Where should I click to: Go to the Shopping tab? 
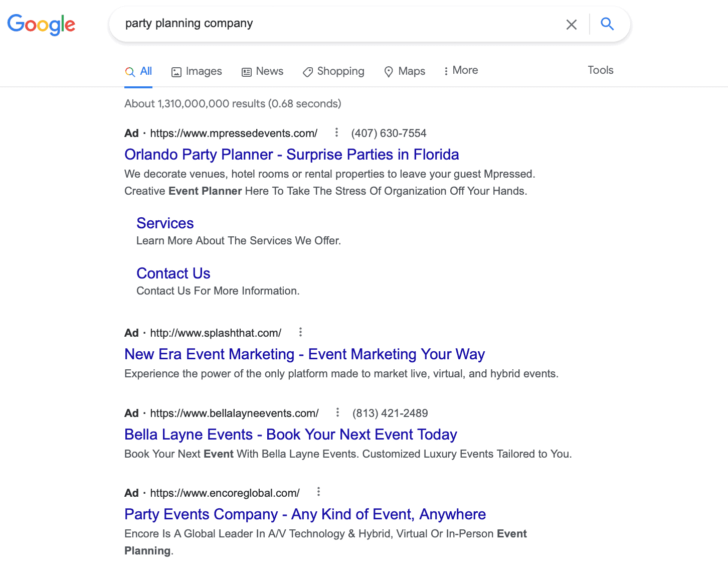(333, 71)
